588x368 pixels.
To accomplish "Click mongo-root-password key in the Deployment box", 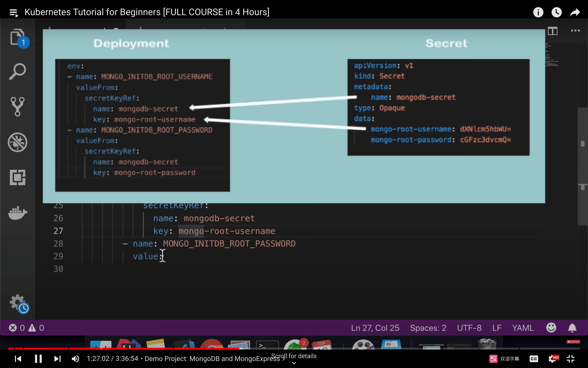I will click(154, 173).
